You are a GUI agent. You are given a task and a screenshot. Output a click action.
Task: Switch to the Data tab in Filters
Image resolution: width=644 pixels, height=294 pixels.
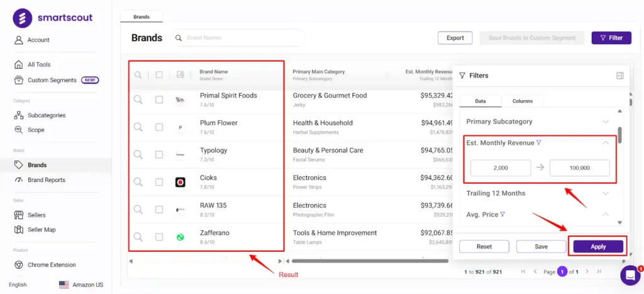480,101
